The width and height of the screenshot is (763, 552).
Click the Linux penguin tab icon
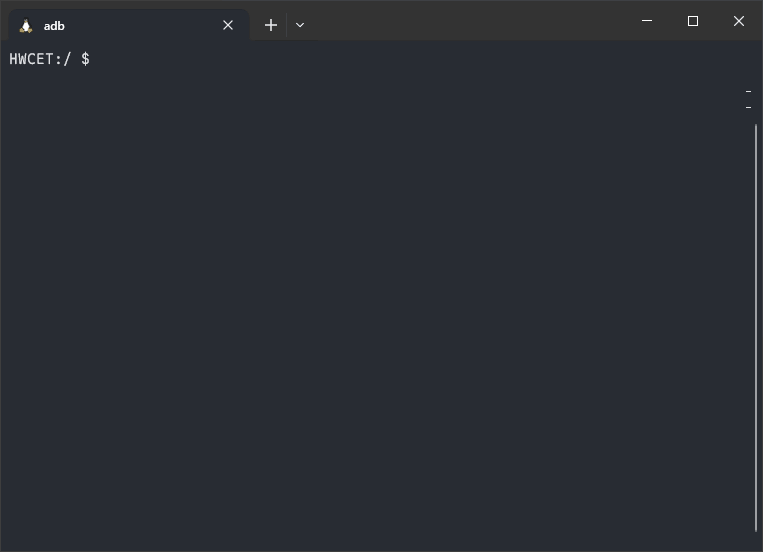coord(26,26)
